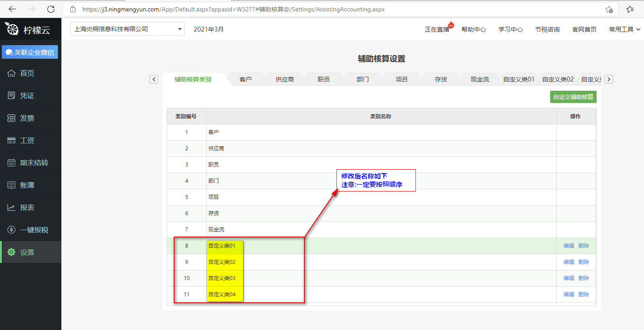Viewport: 644px width, 330px height.
Task: Open the Invoice (发票) sidebar icon
Action: [x=11, y=118]
